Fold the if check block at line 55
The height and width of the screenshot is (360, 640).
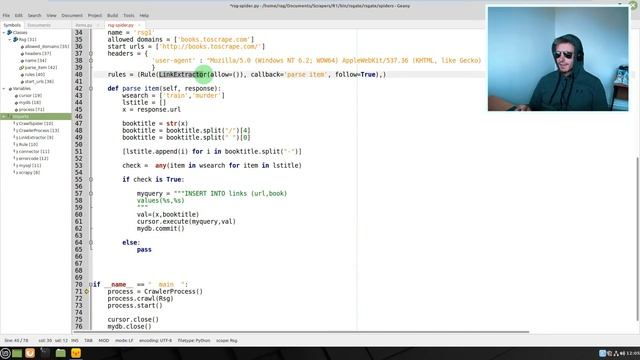pos(91,180)
